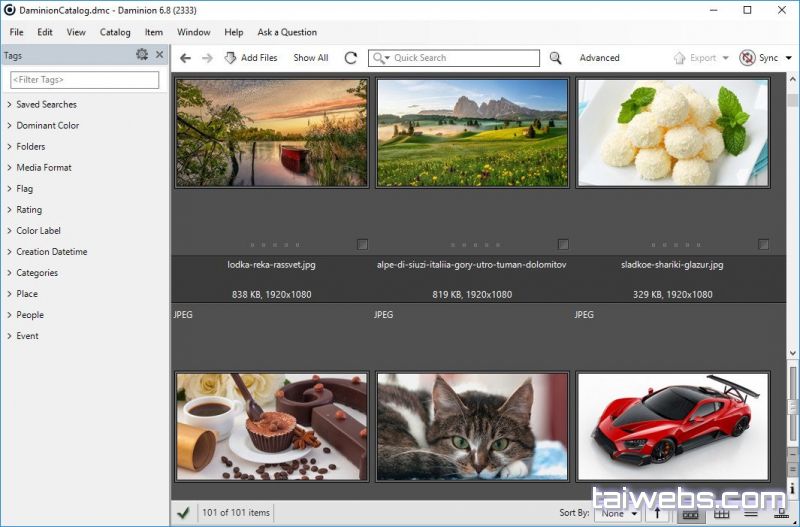Click the red sports car thumbnail
This screenshot has width=800, height=527.
point(673,426)
